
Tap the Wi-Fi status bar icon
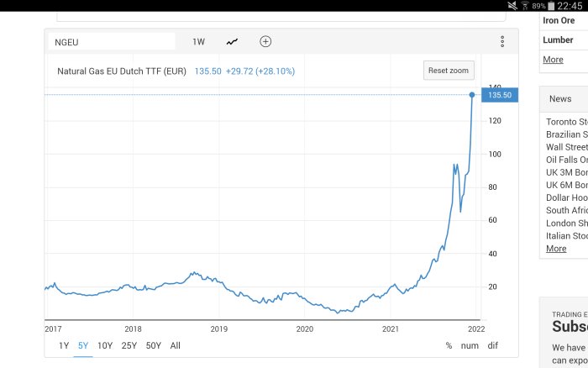point(525,6)
